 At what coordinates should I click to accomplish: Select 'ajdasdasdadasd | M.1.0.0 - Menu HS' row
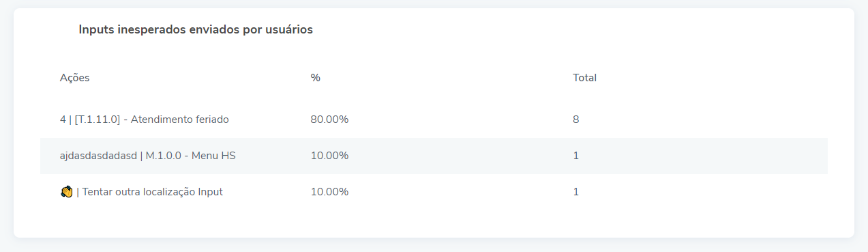coord(434,156)
